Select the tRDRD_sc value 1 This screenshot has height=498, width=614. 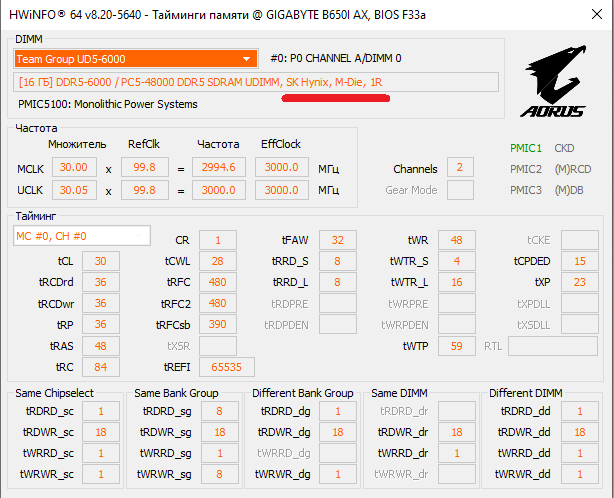point(101,411)
